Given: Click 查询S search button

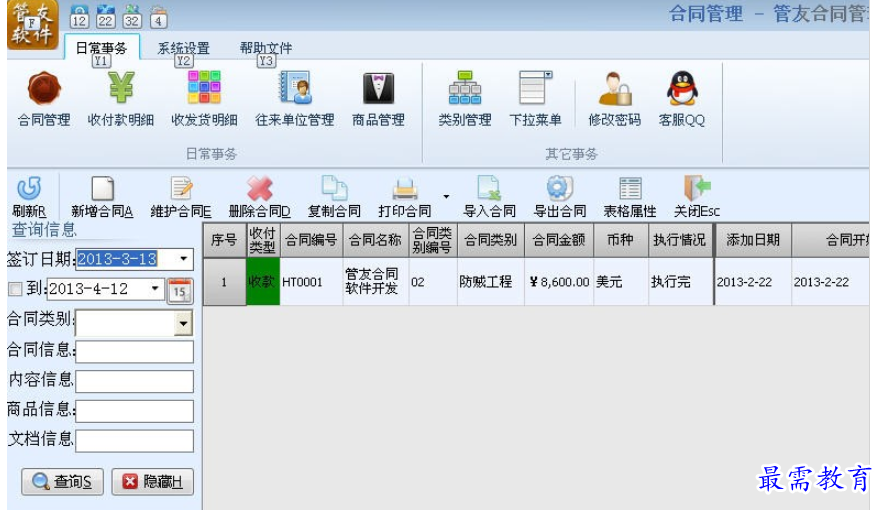Looking at the screenshot, I should point(62,481).
